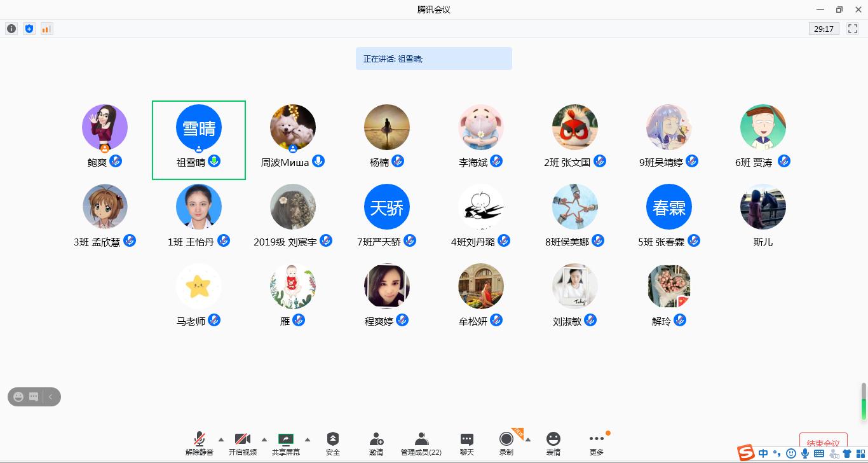Open the network signal status icon

(46, 29)
